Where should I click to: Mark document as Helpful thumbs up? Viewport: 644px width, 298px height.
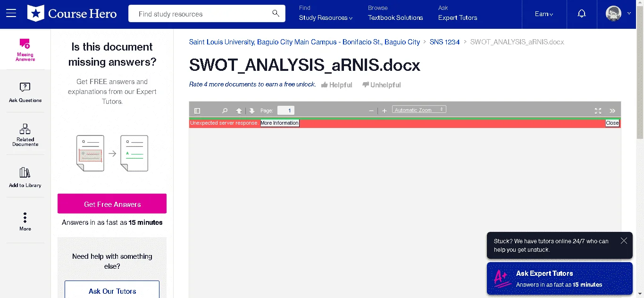[x=337, y=85]
